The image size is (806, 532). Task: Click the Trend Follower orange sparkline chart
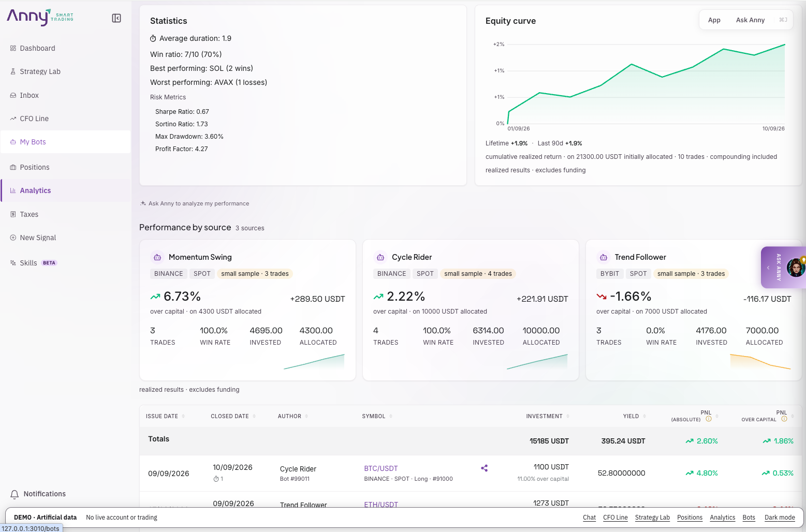(x=760, y=362)
